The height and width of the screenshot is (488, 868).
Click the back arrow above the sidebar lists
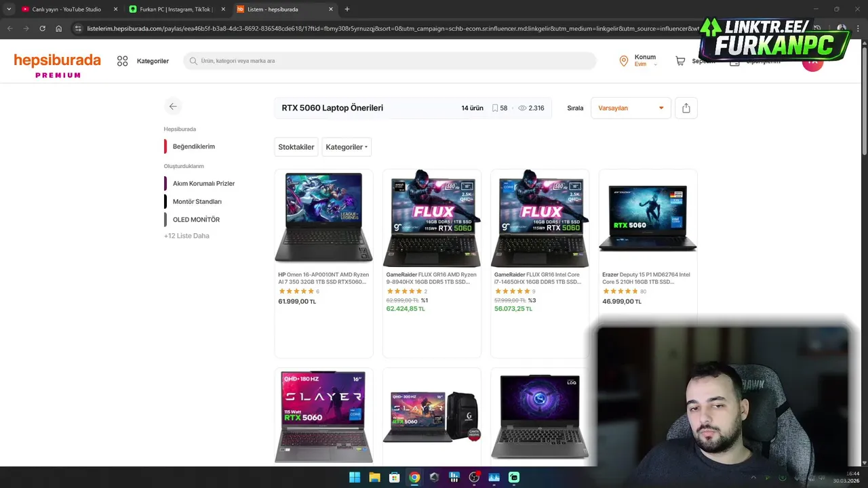point(173,106)
